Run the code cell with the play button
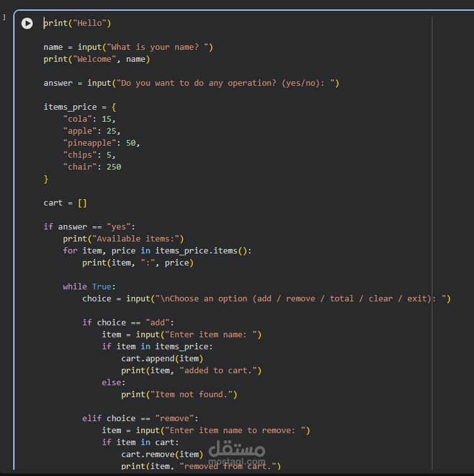The height and width of the screenshot is (476, 474). point(27,23)
